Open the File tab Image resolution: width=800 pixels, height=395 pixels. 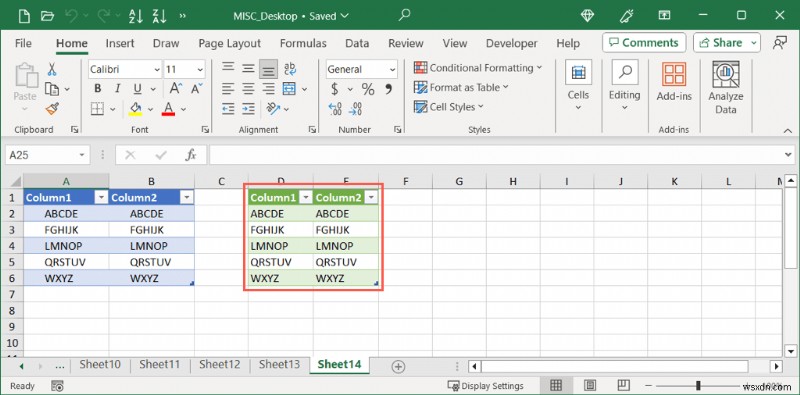click(x=23, y=43)
